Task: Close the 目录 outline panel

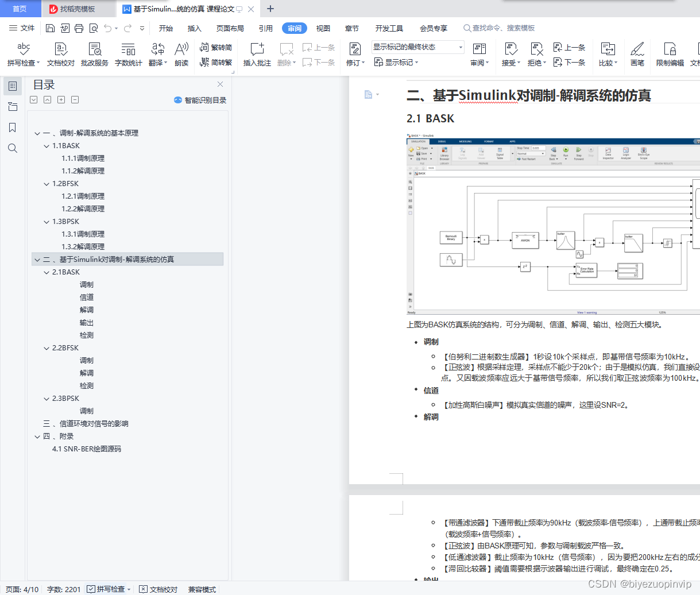Action: pos(220,84)
